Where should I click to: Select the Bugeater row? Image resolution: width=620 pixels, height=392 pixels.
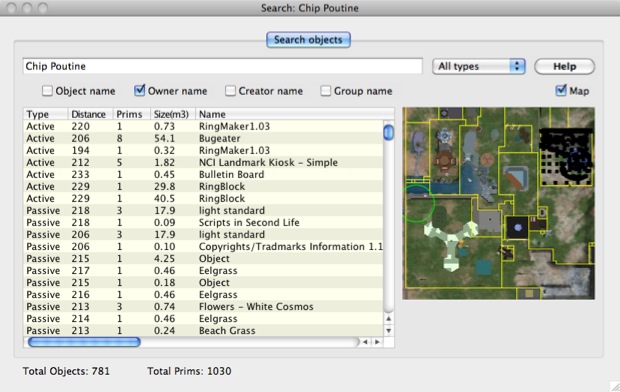(203, 138)
